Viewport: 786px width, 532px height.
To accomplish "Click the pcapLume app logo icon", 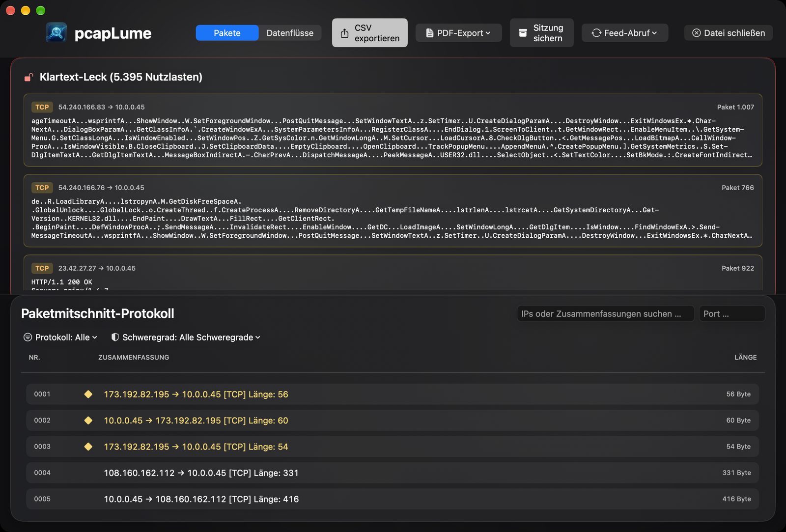I will (x=56, y=33).
